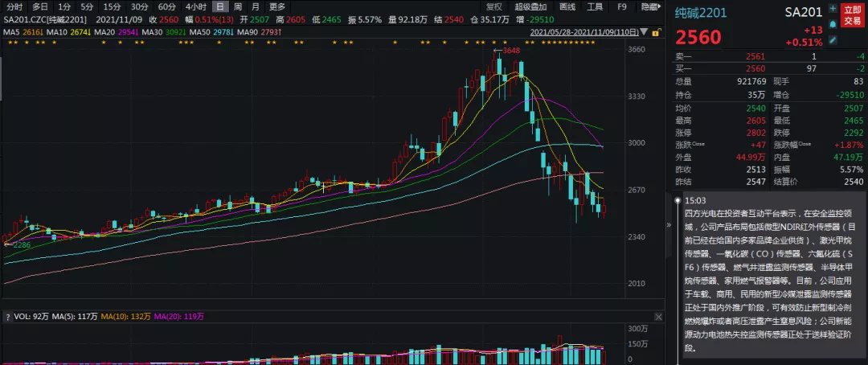Open the pencil edit note icon

(x=833, y=40)
